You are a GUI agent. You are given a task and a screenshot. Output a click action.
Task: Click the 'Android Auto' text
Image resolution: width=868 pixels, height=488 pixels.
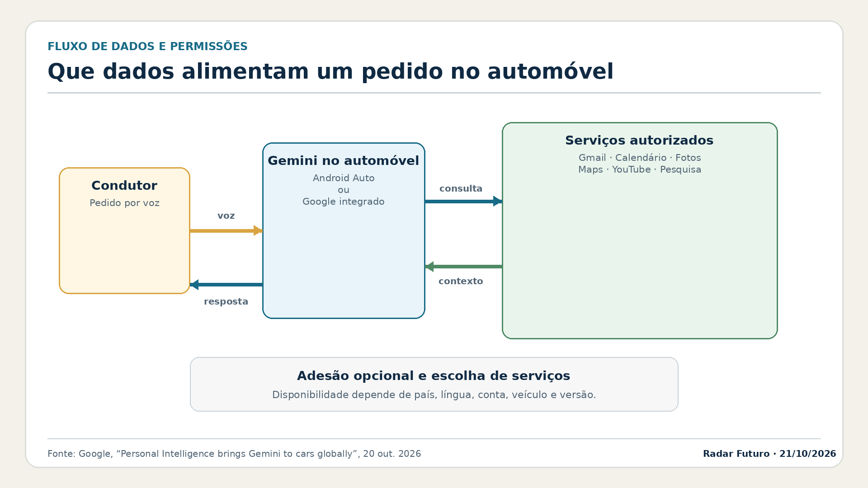tap(344, 178)
